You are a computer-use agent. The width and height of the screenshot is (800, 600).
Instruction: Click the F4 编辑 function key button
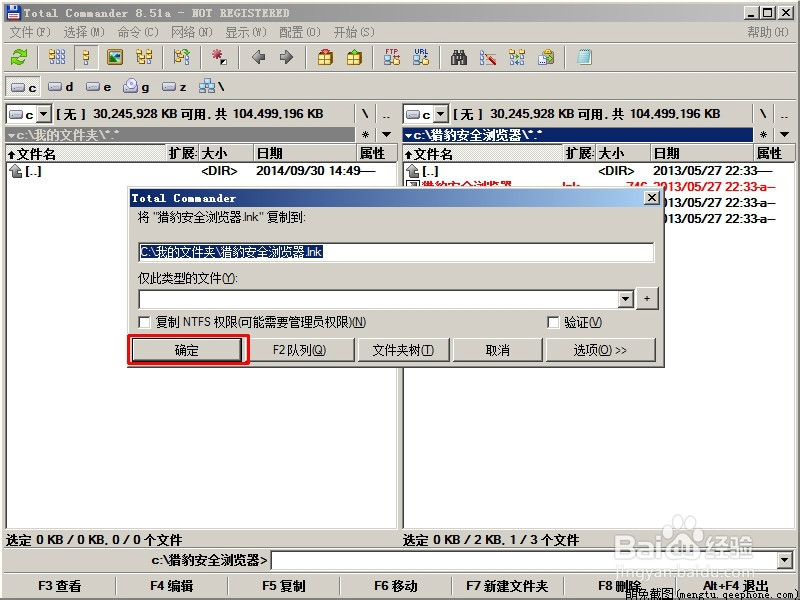(171, 586)
